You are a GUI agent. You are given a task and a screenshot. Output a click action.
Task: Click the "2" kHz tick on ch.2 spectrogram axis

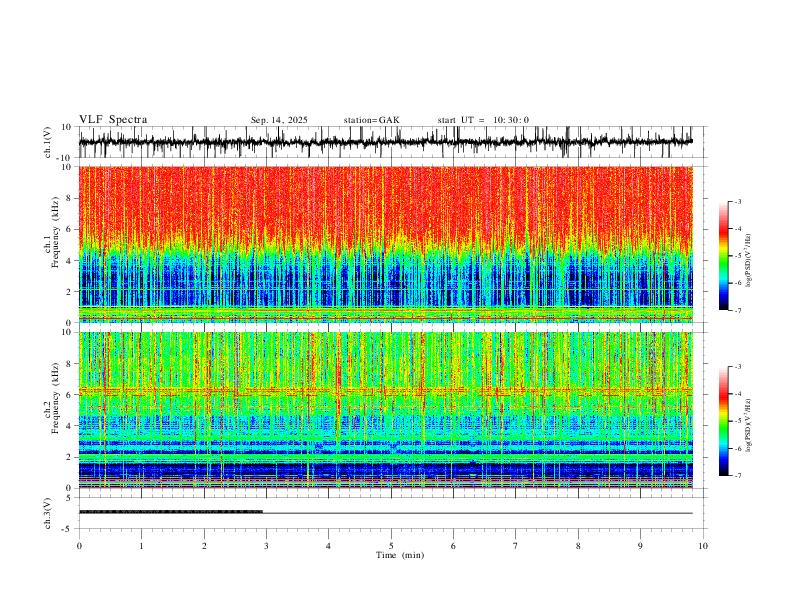69,457
